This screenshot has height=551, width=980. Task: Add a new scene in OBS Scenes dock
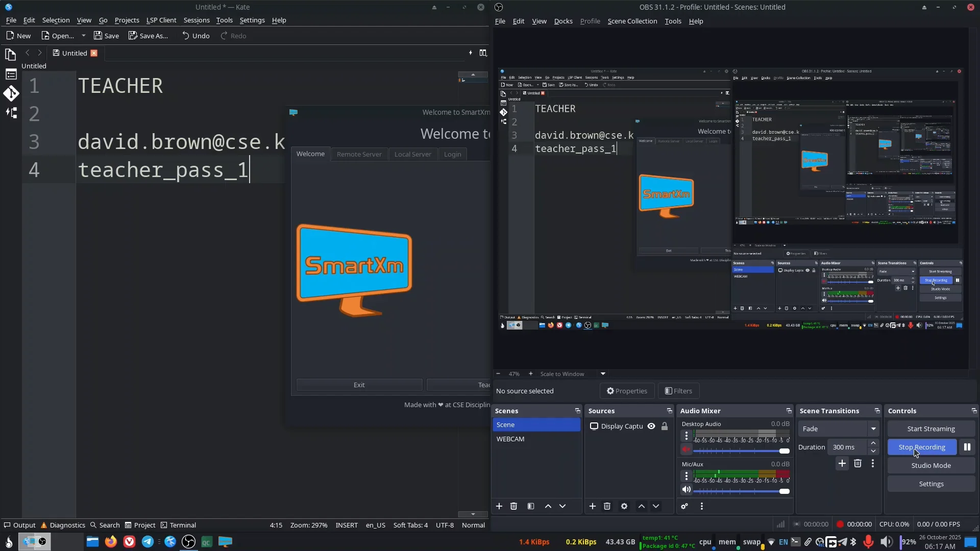(499, 506)
